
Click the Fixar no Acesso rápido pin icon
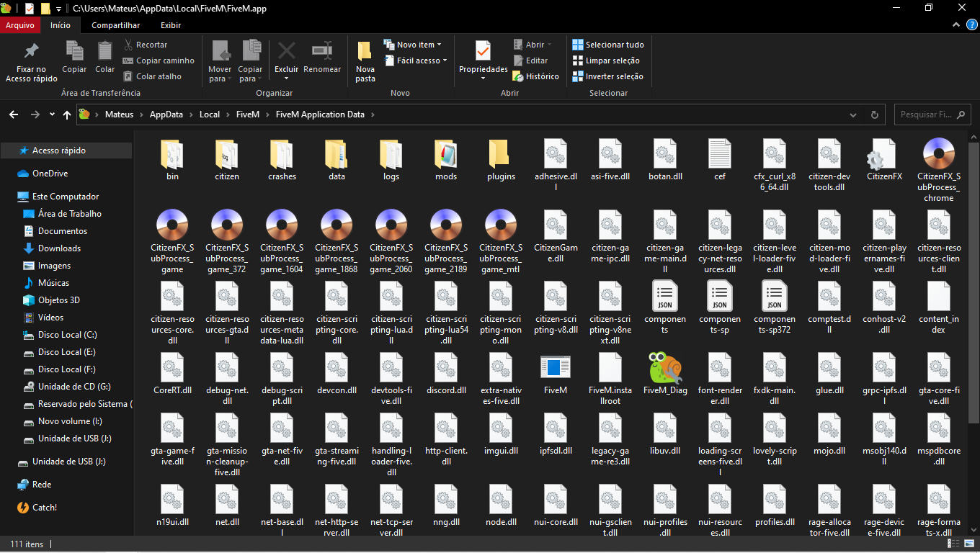pos(31,52)
